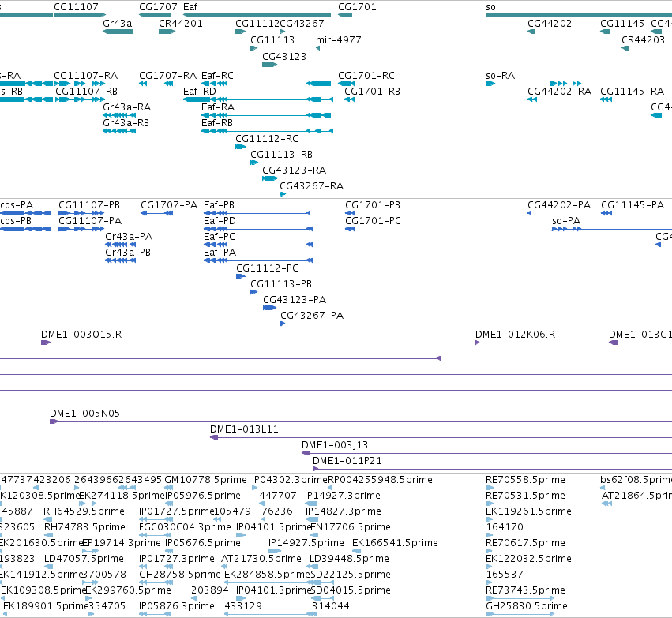Select the CG11107 gene label

(77, 7)
